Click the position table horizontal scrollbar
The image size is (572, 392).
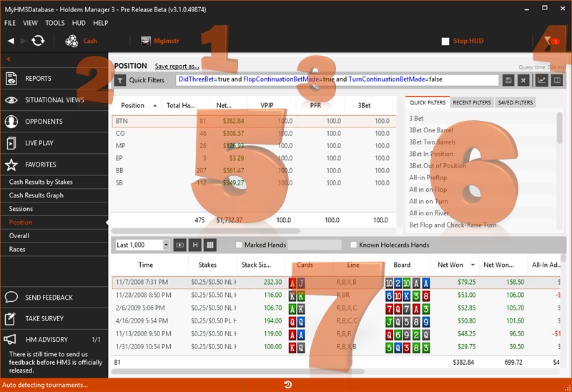[x=205, y=231]
